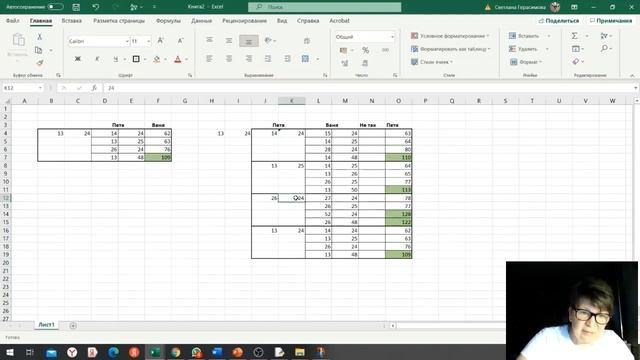Switch to the Вставка tab
Image resolution: width=640 pixels, height=360 pixels.
pos(71,20)
